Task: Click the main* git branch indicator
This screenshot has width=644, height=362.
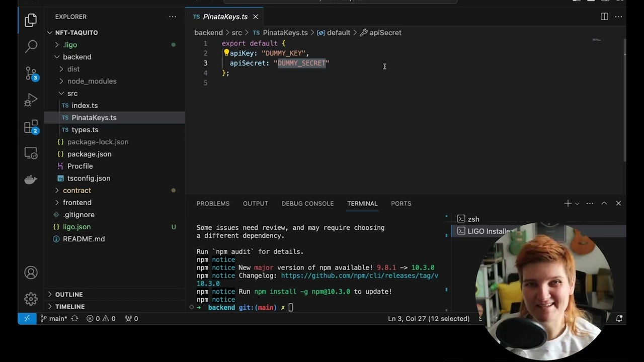Action: pyautogui.click(x=54, y=318)
